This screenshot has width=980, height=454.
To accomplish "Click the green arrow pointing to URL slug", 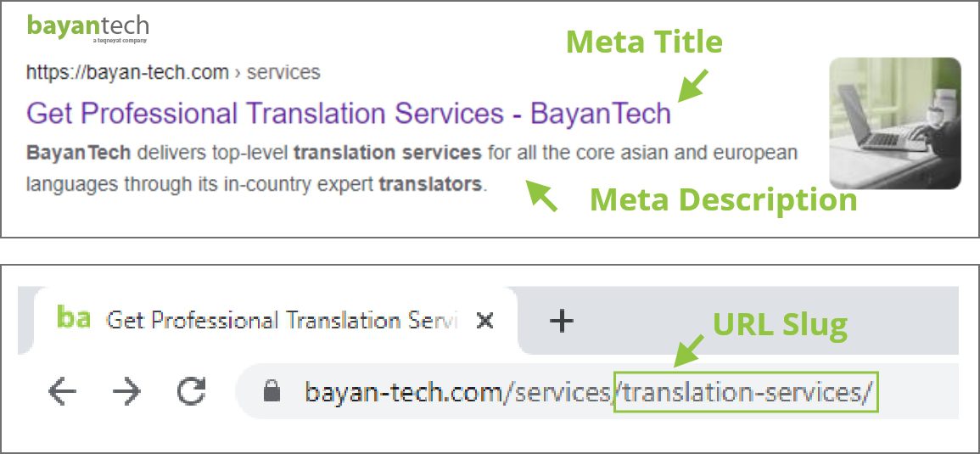I will (689, 350).
